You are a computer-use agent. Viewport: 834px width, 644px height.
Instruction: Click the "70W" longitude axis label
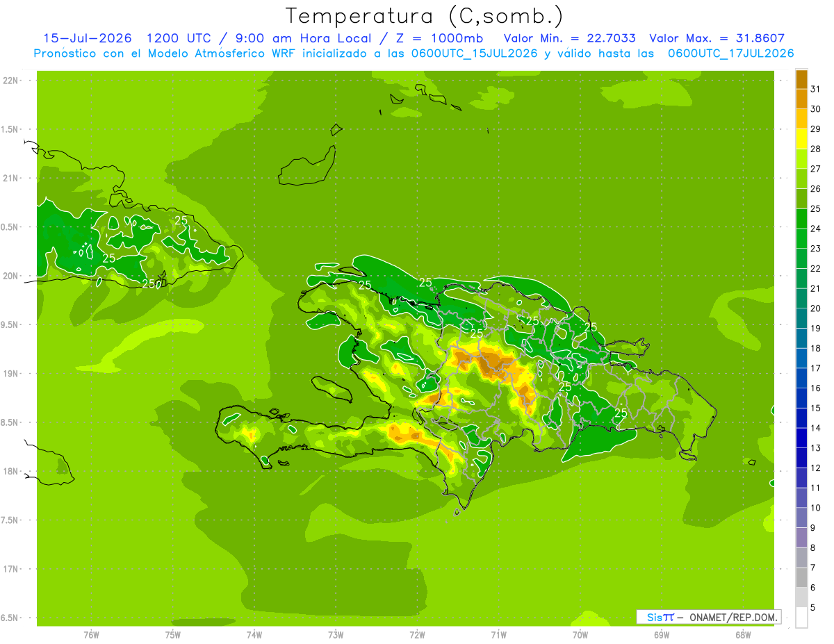(580, 635)
